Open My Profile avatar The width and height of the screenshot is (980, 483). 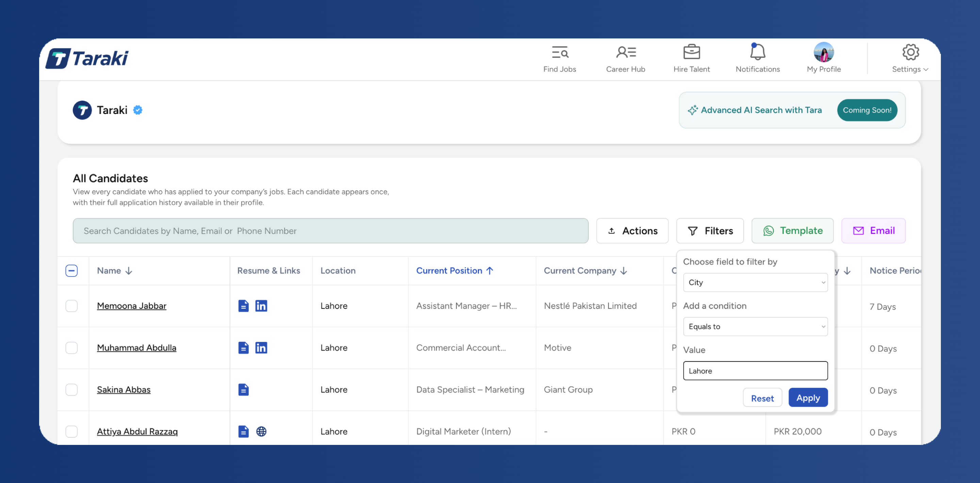tap(823, 52)
